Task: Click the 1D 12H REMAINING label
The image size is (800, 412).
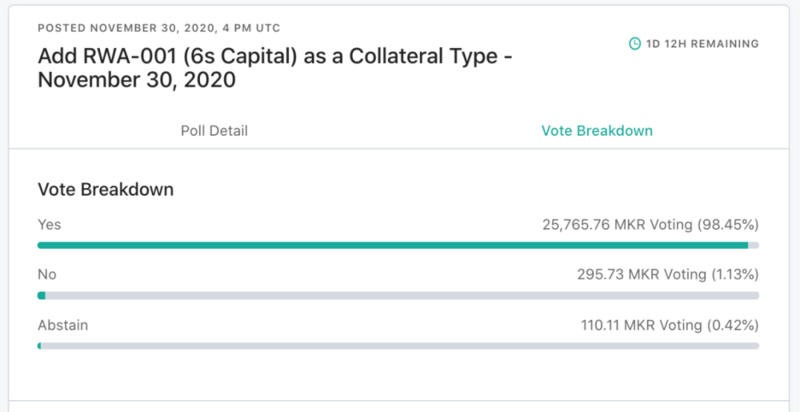Action: pos(703,44)
